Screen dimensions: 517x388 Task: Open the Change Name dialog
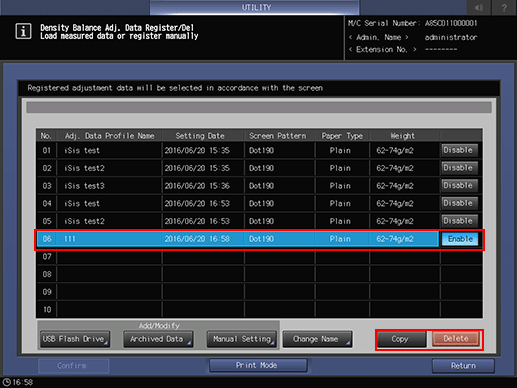pyautogui.click(x=317, y=339)
